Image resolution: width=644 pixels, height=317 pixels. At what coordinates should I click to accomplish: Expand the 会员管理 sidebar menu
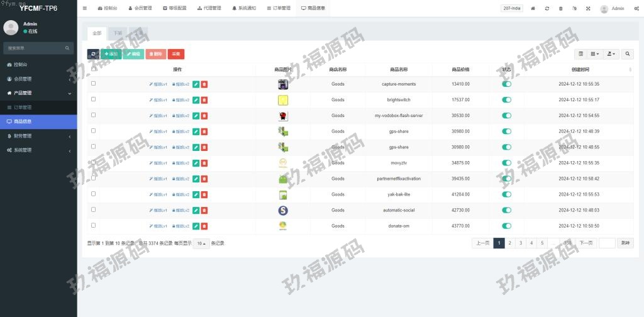click(x=38, y=79)
